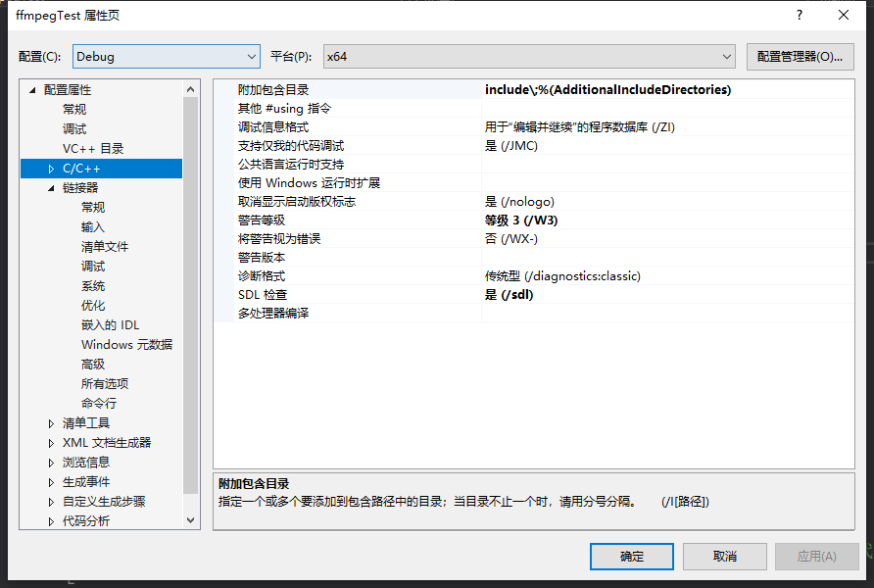
Task: Select 高级 under 链接器
Action: (x=93, y=364)
